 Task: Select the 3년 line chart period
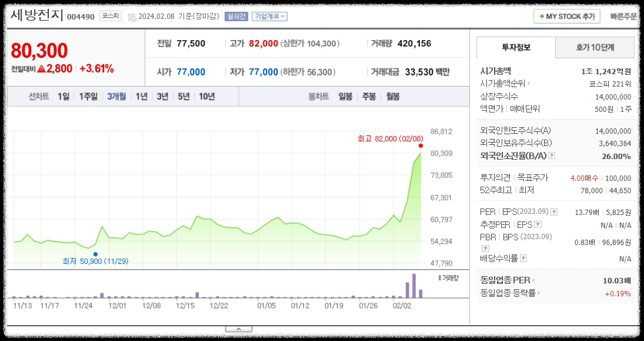coord(163,97)
